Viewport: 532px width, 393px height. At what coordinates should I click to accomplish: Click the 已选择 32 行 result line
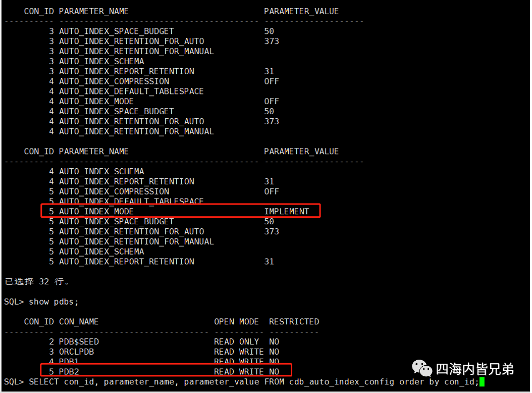click(37, 281)
